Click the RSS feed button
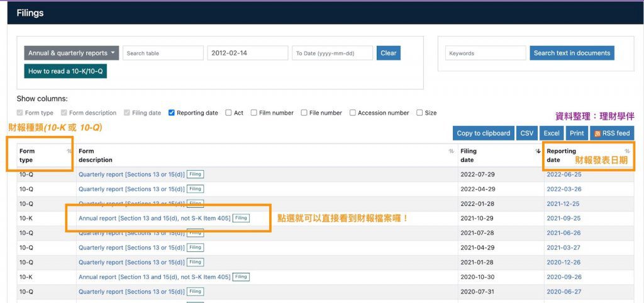This screenshot has height=303, width=644. click(612, 134)
